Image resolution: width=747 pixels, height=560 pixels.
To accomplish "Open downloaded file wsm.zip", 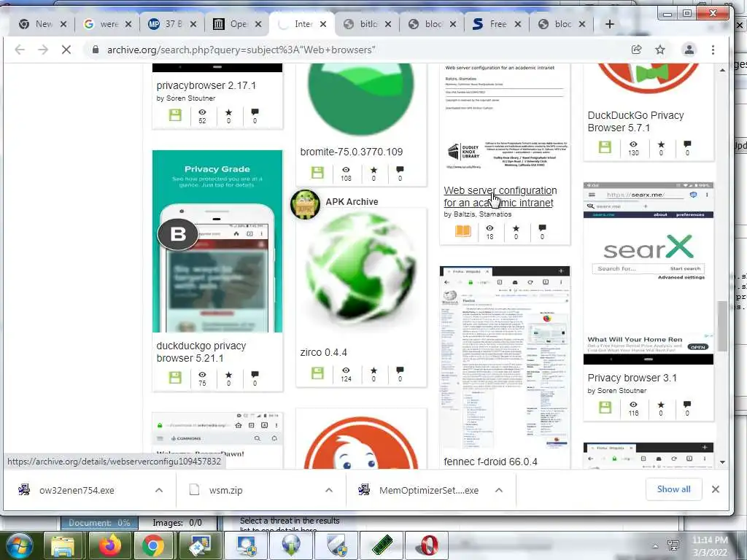I will click(x=225, y=490).
